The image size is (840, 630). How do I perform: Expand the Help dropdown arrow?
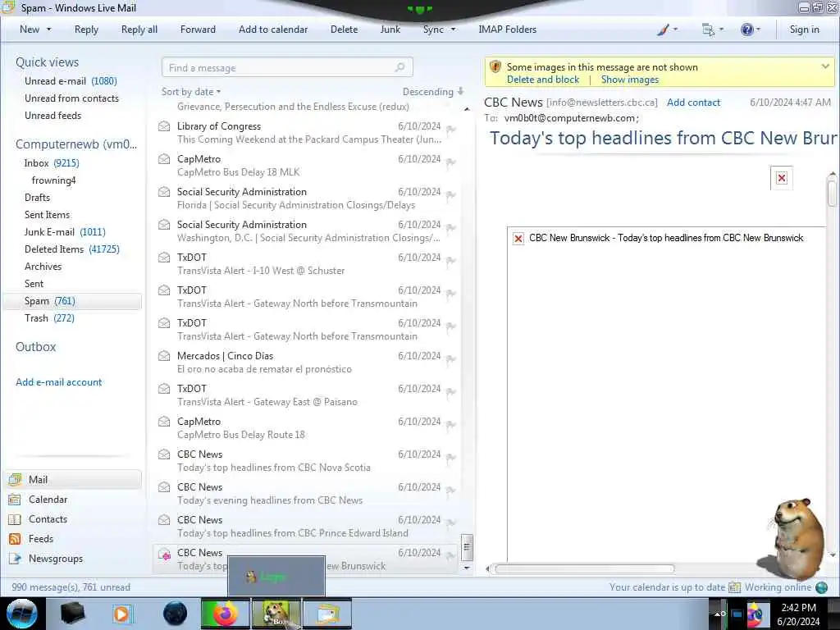click(758, 30)
